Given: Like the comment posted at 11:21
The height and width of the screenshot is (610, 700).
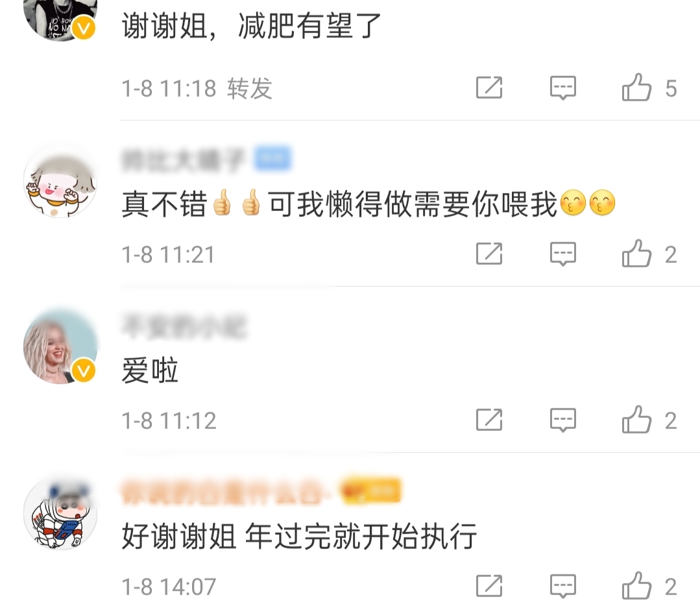Looking at the screenshot, I should pos(636,254).
